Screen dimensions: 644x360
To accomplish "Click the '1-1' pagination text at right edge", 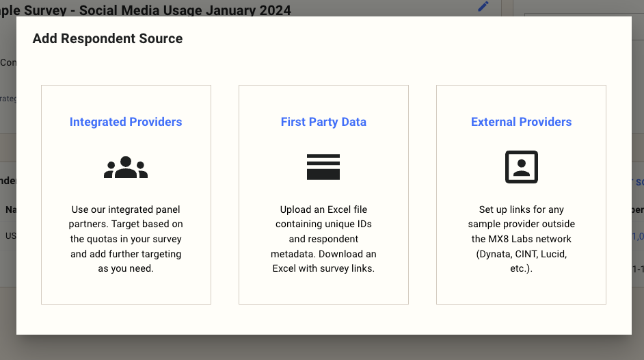I will [639, 270].
